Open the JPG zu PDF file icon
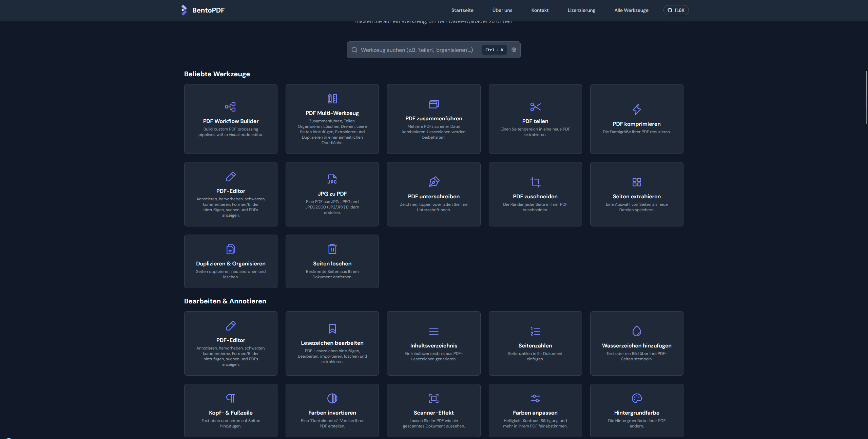The height and width of the screenshot is (439, 868). coord(332,179)
